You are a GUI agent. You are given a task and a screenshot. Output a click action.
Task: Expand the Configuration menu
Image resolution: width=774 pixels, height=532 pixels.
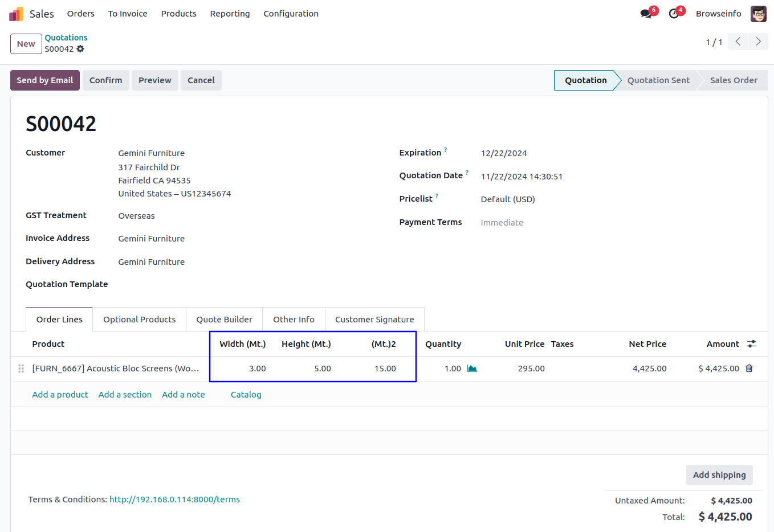pos(291,14)
